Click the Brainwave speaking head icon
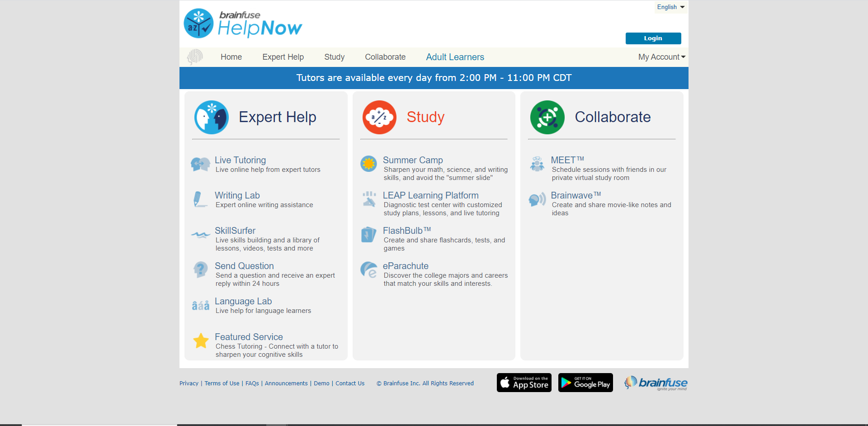 coord(537,199)
